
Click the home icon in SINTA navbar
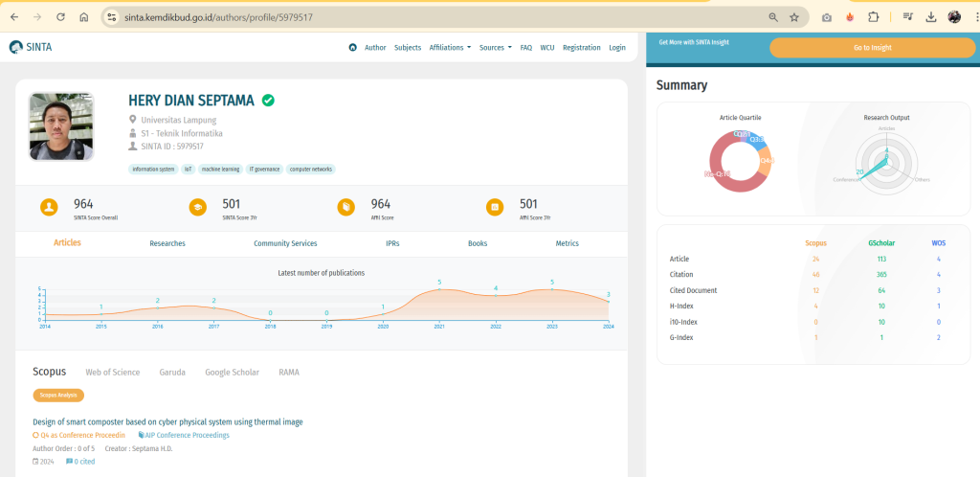pos(352,47)
